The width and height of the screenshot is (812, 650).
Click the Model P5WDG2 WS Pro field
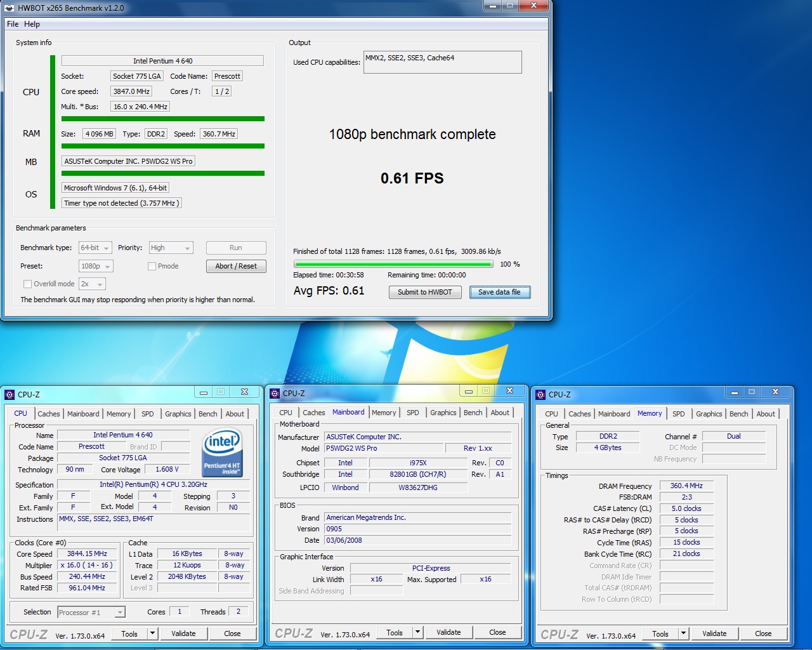tap(384, 448)
